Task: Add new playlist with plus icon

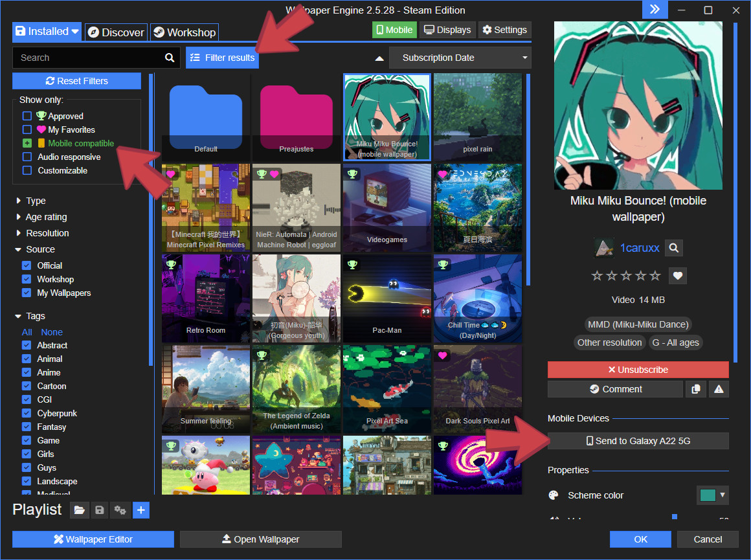Action: pyautogui.click(x=141, y=510)
